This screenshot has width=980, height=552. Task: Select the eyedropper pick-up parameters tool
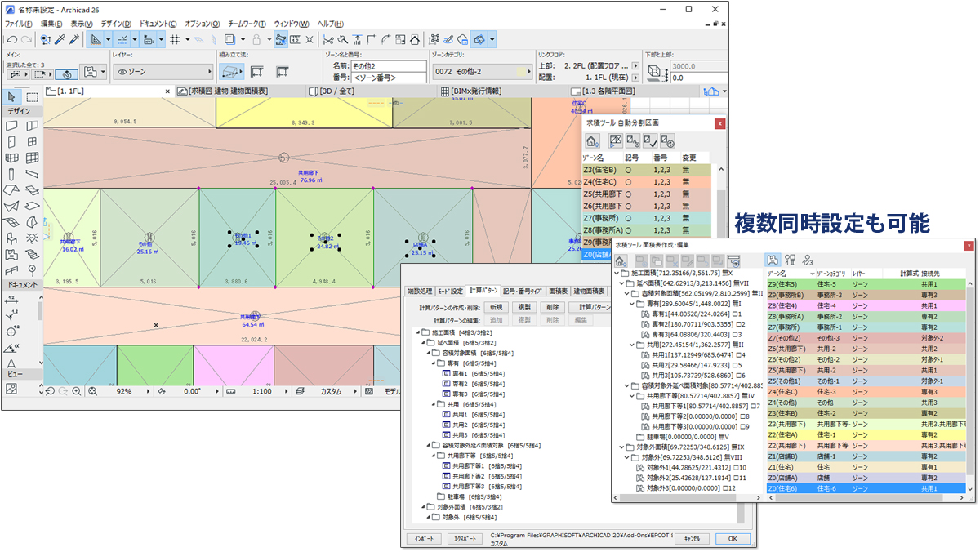click(58, 39)
